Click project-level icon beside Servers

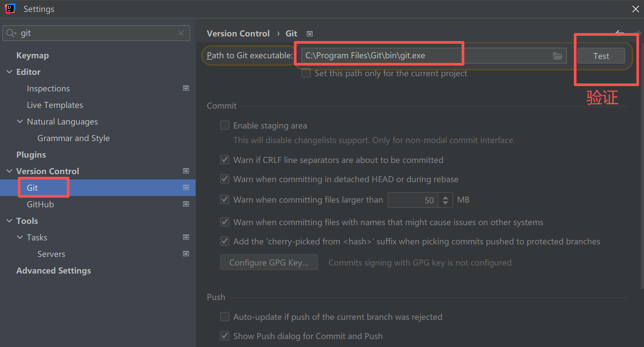point(186,254)
